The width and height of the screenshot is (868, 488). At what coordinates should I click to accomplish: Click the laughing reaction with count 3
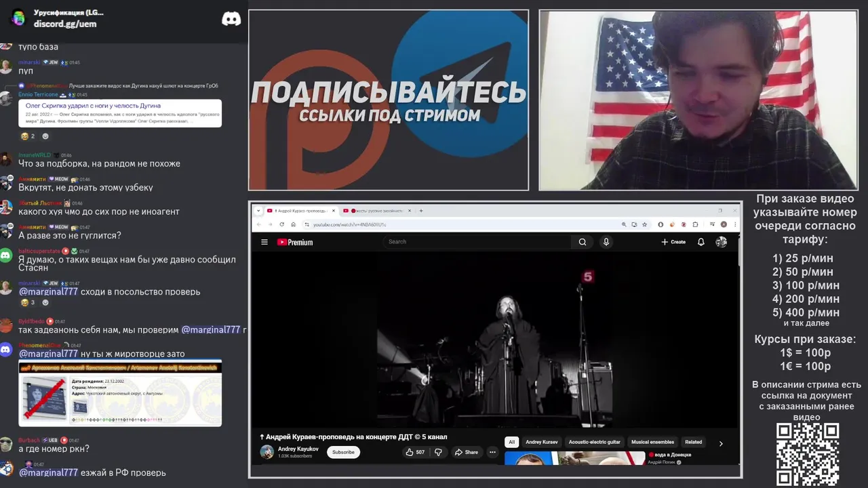pyautogui.click(x=28, y=302)
